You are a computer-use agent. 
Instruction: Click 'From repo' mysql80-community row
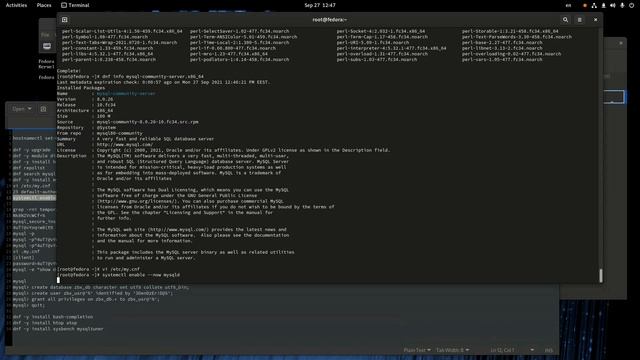tap(100, 133)
